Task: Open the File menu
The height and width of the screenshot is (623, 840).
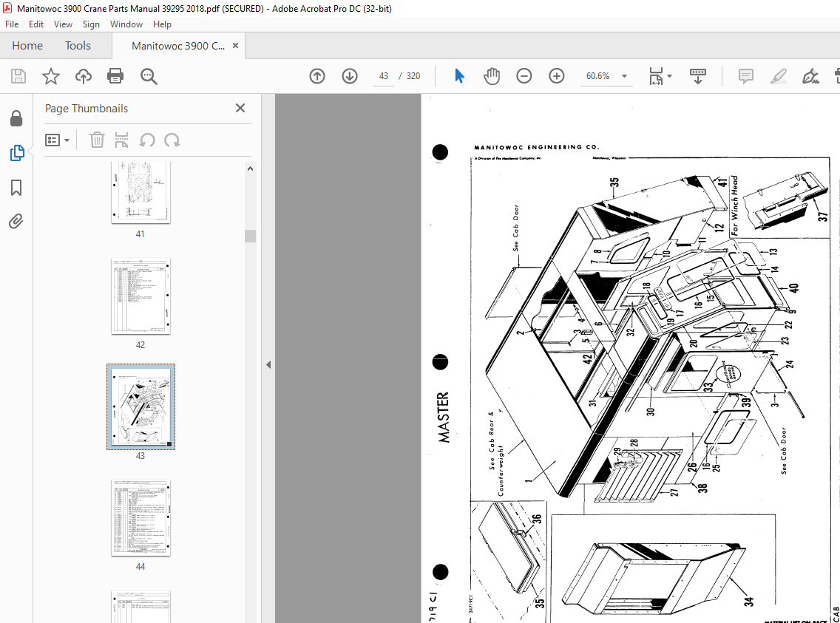Action: pyautogui.click(x=12, y=24)
